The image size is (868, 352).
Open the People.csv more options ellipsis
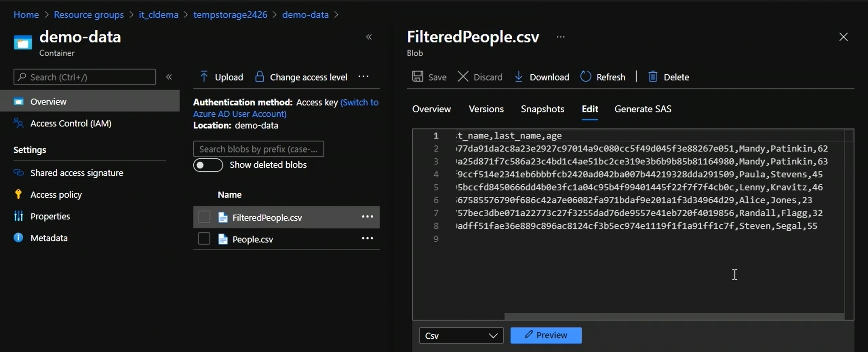(367, 238)
